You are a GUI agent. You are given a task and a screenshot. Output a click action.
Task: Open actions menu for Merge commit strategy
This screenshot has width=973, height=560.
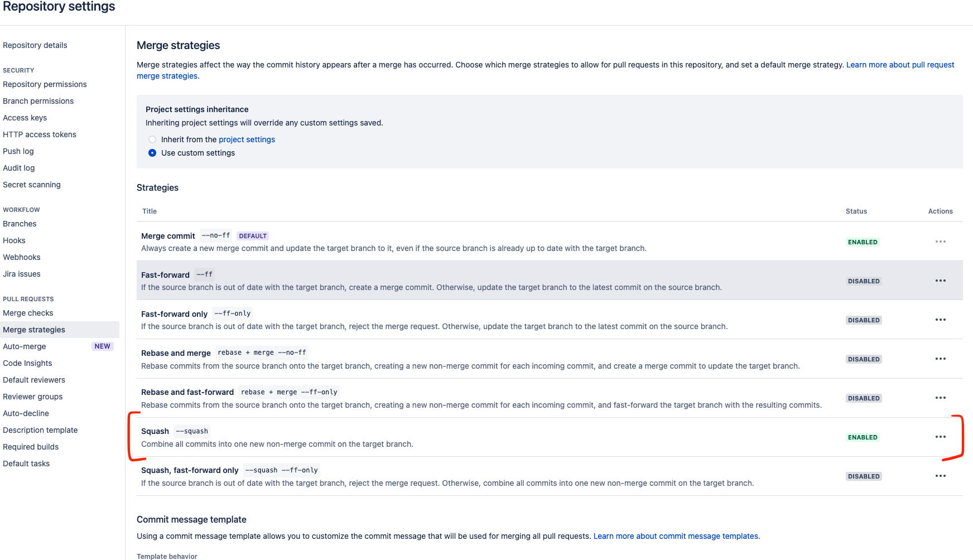click(941, 242)
